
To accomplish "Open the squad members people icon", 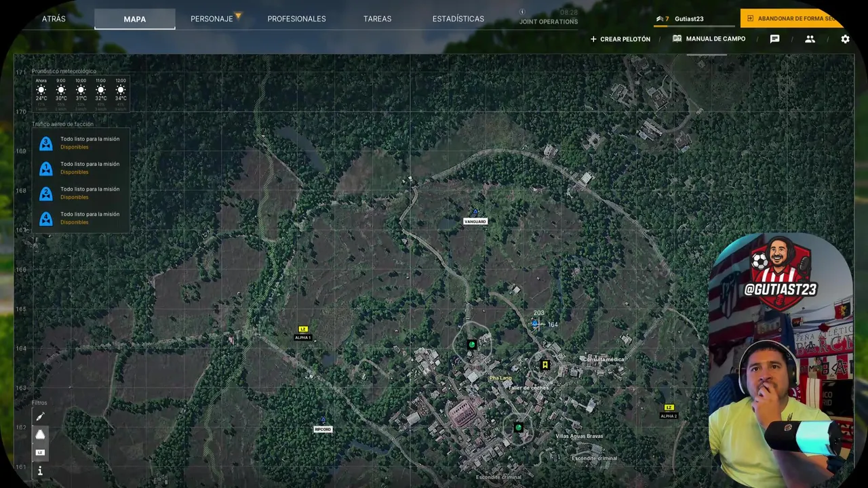I will (810, 39).
